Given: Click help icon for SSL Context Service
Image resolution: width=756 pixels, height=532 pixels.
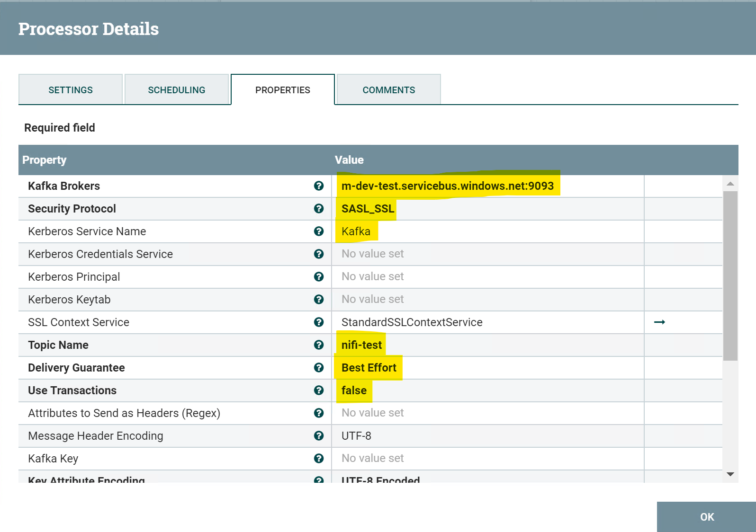Looking at the screenshot, I should [x=319, y=322].
